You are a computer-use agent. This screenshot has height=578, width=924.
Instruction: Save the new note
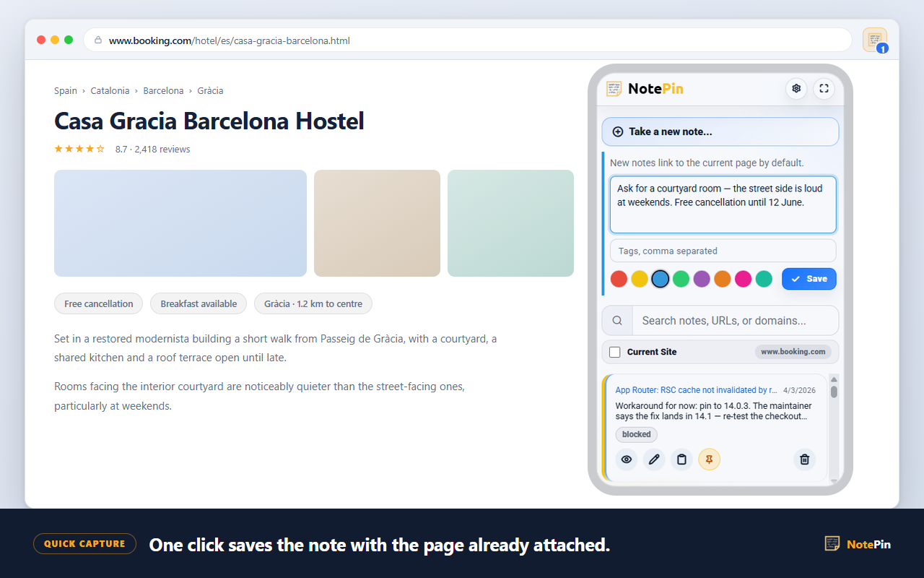[x=808, y=279]
